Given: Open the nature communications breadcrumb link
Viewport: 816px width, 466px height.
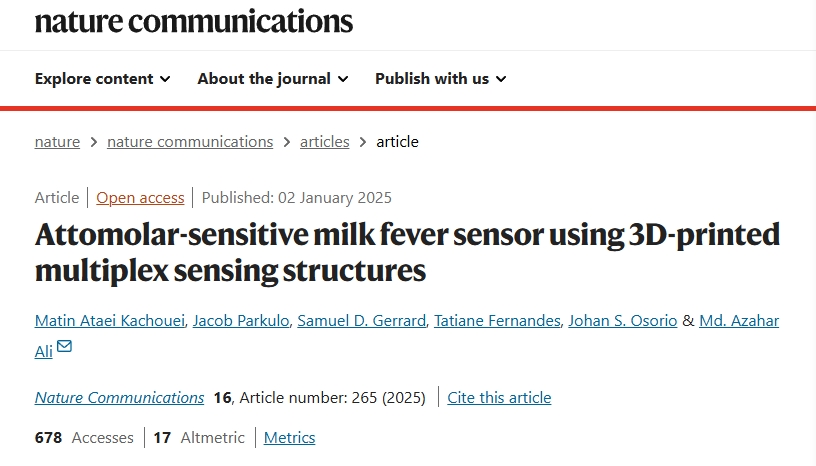Looking at the screenshot, I should (190, 142).
